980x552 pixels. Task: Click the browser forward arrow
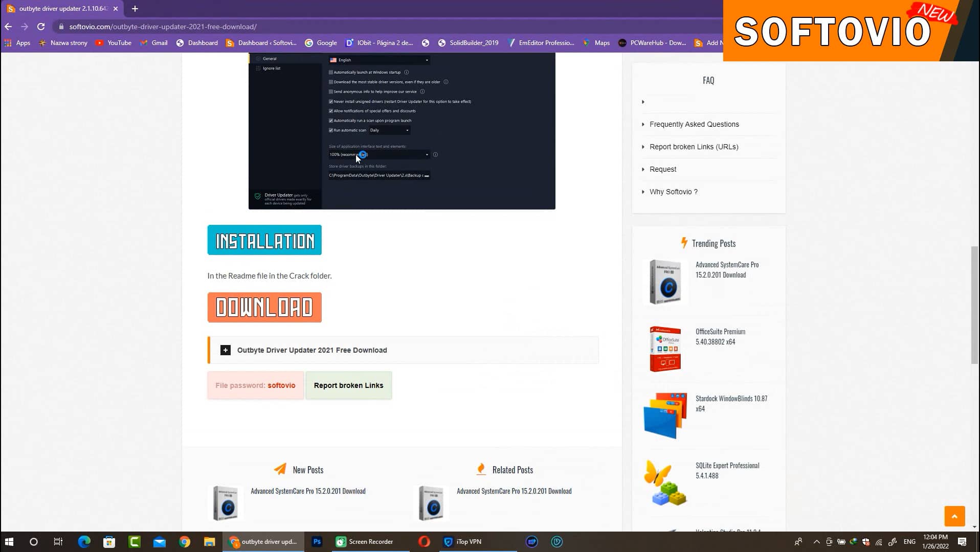point(25,27)
